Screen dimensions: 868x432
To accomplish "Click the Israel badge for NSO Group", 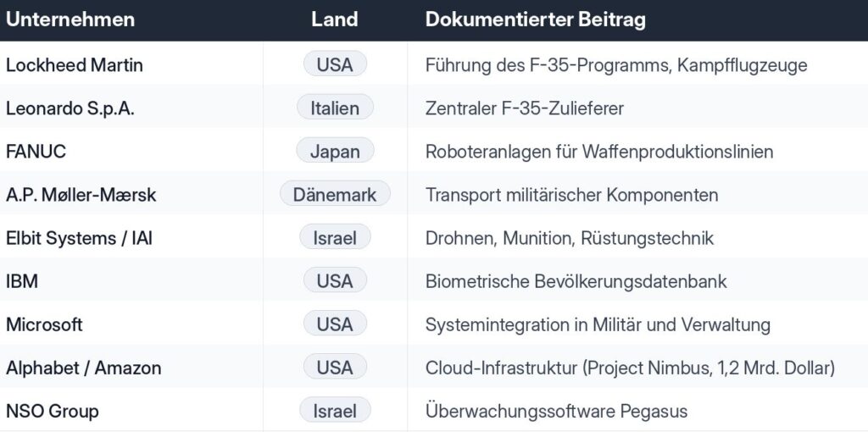I will (x=335, y=410).
